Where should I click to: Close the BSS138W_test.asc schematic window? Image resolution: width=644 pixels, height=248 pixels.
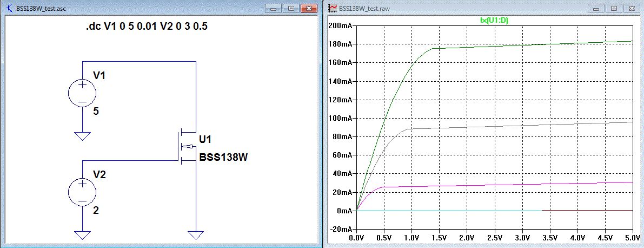pyautogui.click(x=309, y=8)
